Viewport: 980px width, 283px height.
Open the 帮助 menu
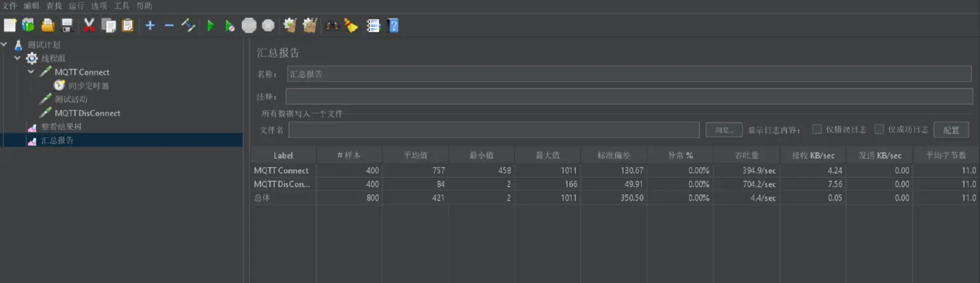144,6
